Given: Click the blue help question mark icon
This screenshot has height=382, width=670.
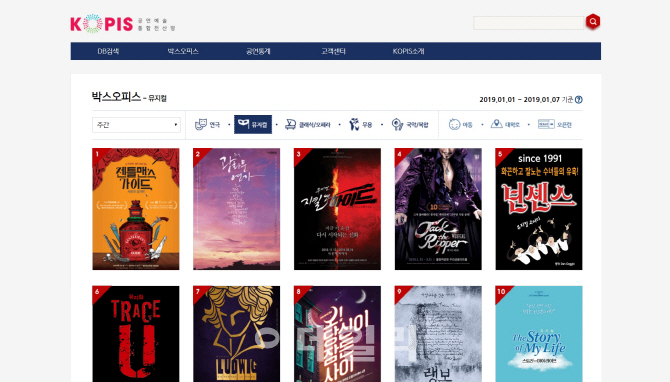Looking at the screenshot, I should pos(579,100).
